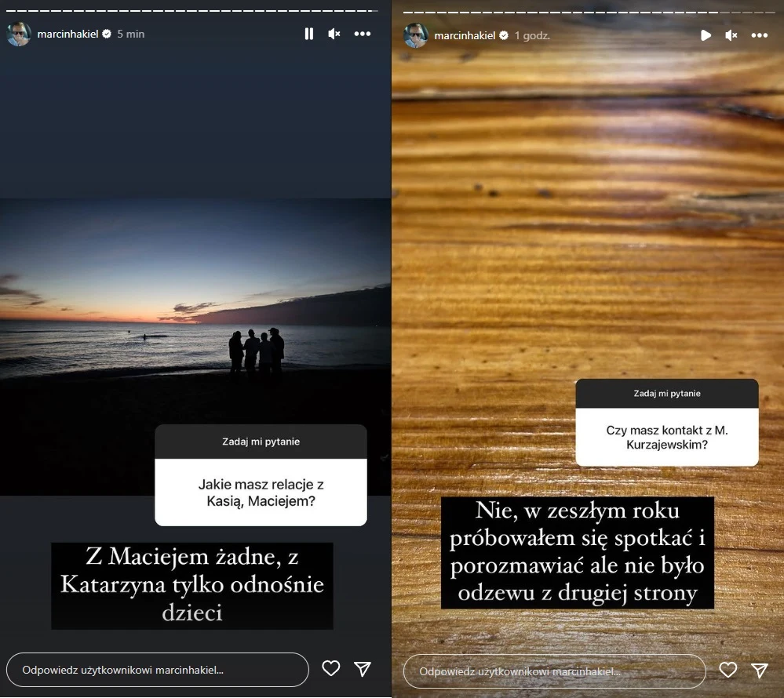The width and height of the screenshot is (784, 698).
Task: Share the right story via the paper plane icon
Action: 759,671
